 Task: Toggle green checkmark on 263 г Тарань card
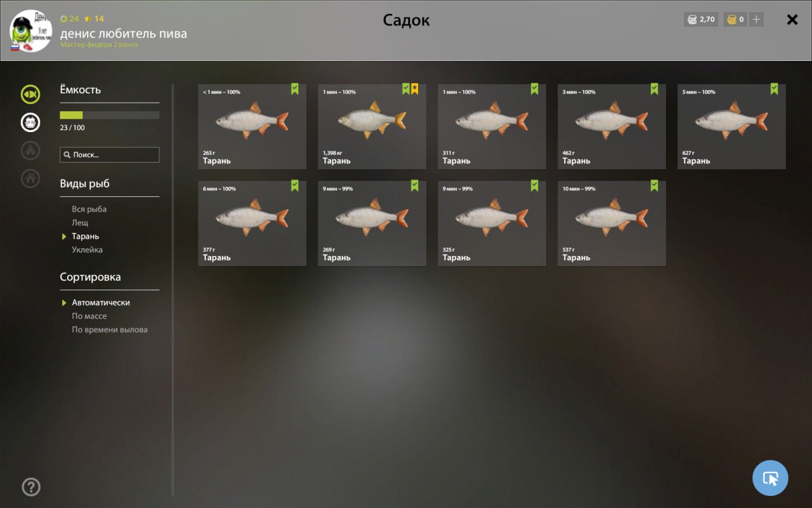[x=294, y=89]
